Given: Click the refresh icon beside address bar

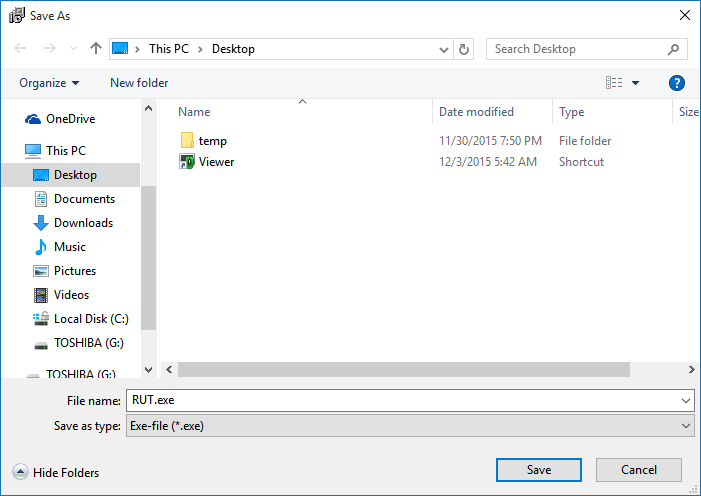Looking at the screenshot, I should click(x=464, y=49).
